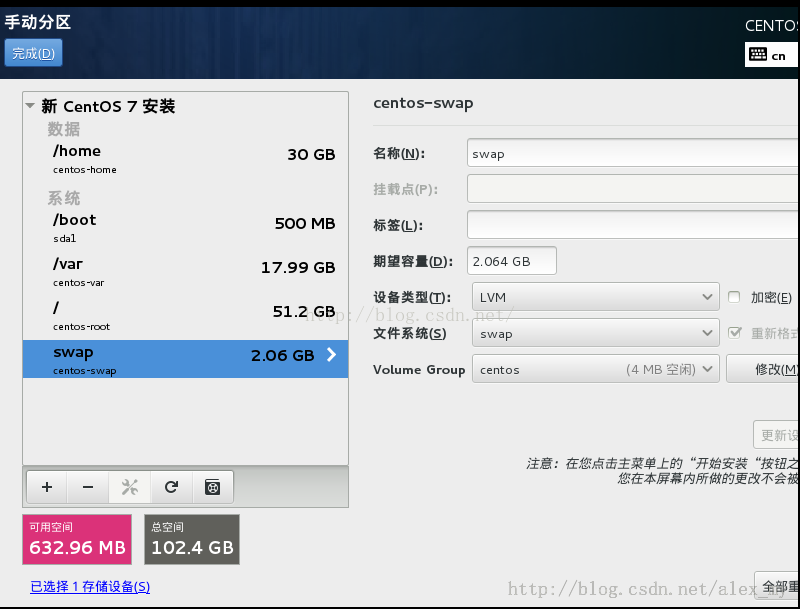
Task: Click the 可用空间 632.96 MB box
Action: 77,540
